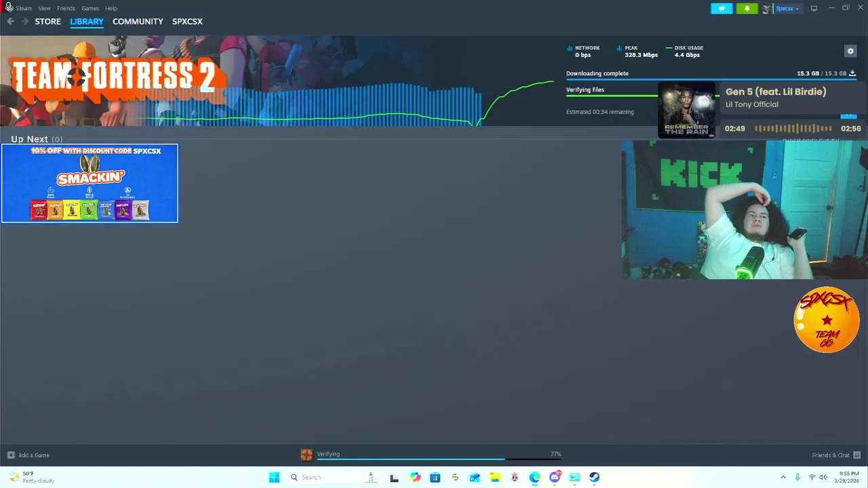Click the Steam taskbar icon
Image resolution: width=868 pixels, height=488 pixels.
594,477
